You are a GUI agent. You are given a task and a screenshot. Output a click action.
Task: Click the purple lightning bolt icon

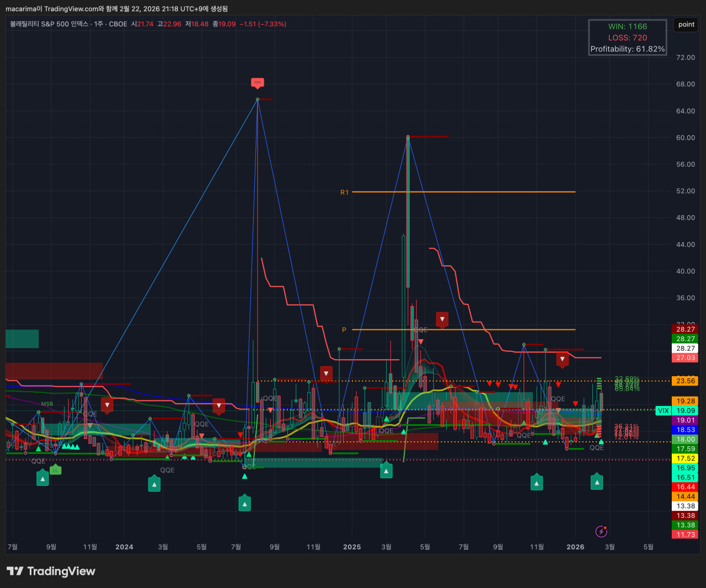601,531
